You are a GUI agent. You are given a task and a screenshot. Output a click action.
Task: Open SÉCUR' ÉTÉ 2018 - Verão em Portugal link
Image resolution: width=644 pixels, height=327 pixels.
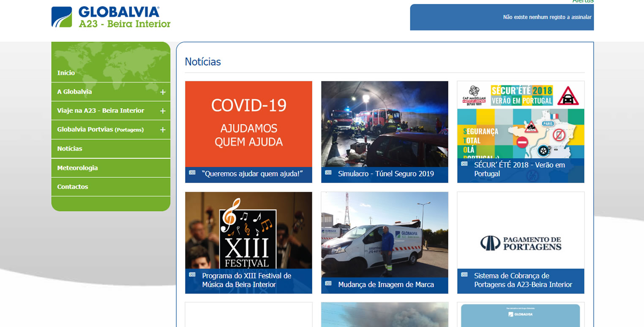coord(519,169)
